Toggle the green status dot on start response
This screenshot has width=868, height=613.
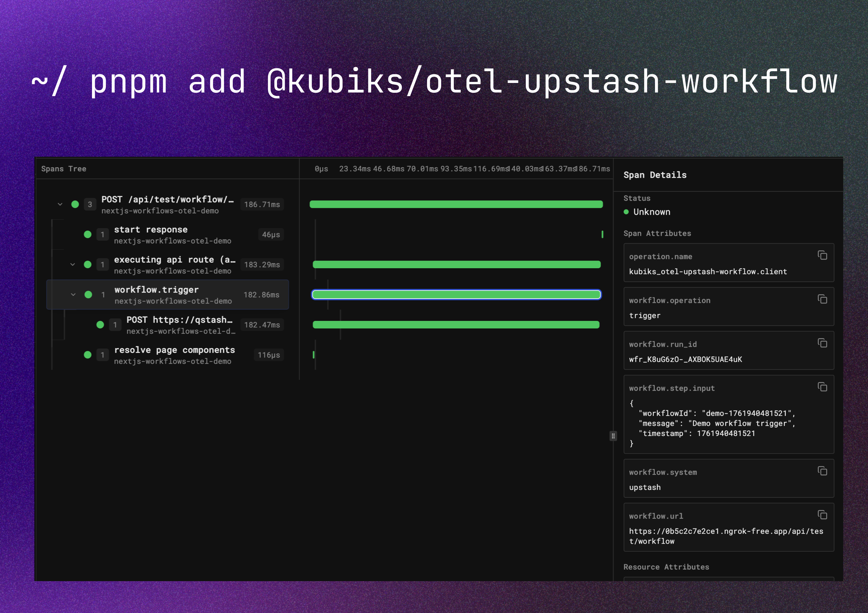click(x=88, y=234)
